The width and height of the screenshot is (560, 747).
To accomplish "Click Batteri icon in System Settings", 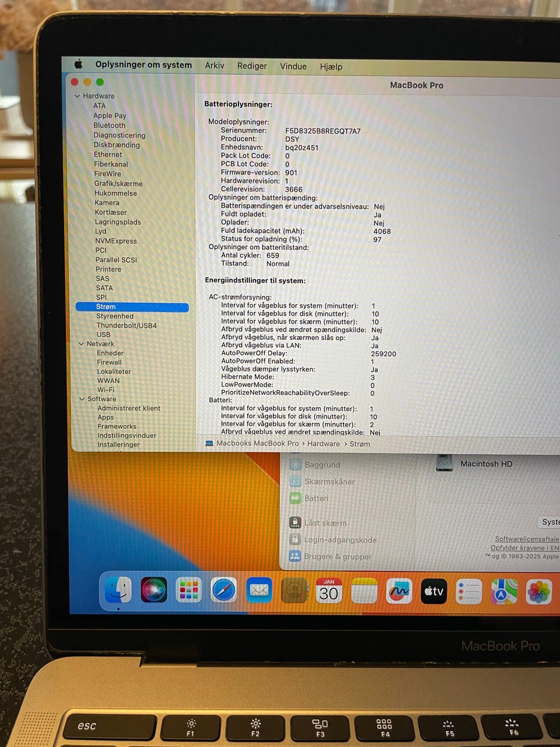I will [x=295, y=498].
